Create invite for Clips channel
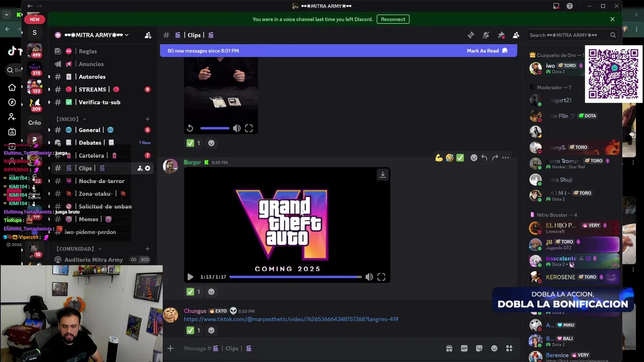 tap(139, 168)
